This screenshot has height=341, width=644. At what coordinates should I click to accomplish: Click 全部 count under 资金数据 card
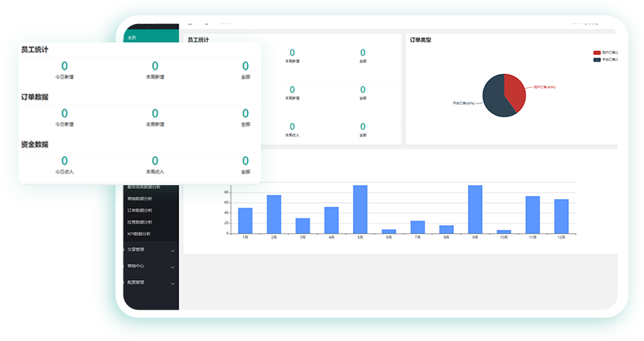click(x=246, y=160)
